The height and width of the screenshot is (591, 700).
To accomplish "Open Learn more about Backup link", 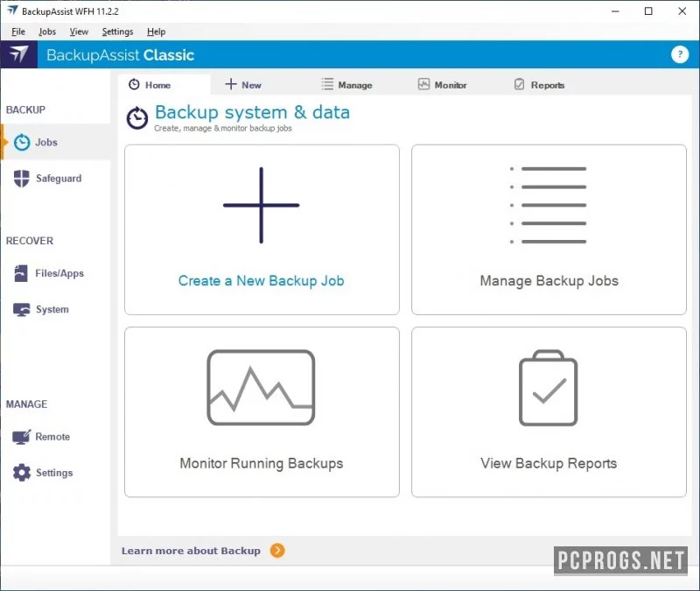I will pos(191,551).
